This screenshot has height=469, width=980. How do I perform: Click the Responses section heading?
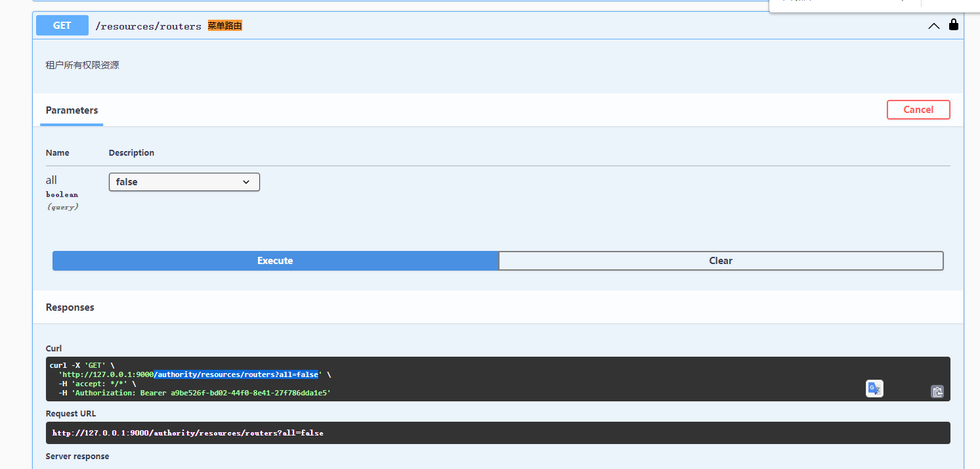coord(70,307)
